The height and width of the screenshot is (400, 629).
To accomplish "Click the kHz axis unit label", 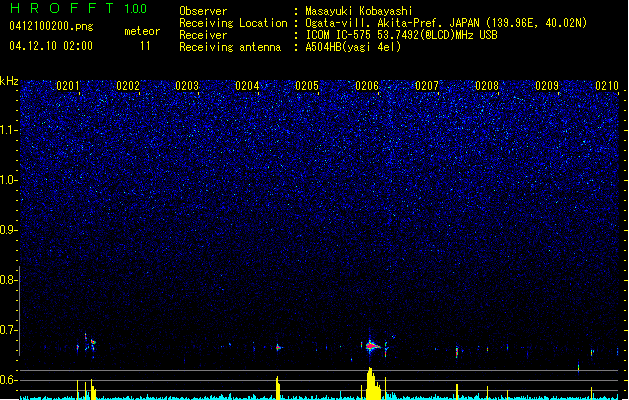I will (x=9, y=81).
